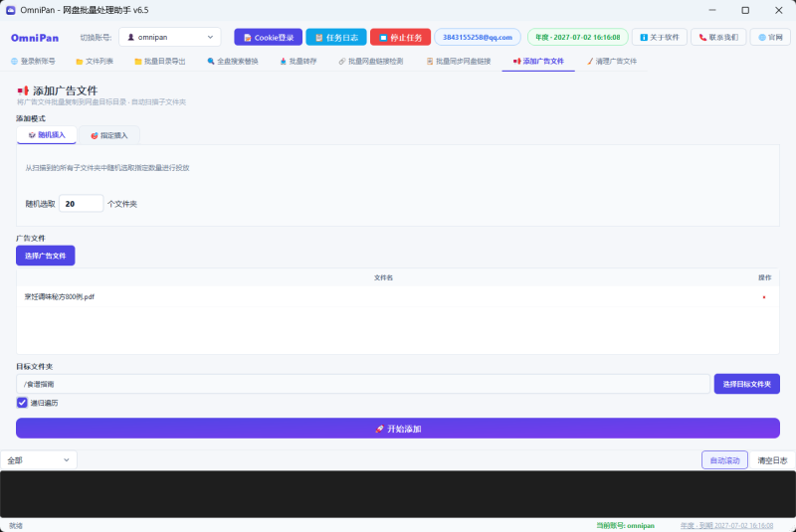Expand the omnipan account switch dropdown

click(x=169, y=37)
